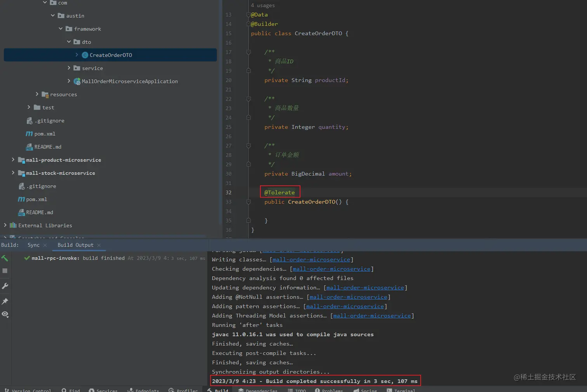Open module link in Adding pattern assertions line

click(345, 306)
